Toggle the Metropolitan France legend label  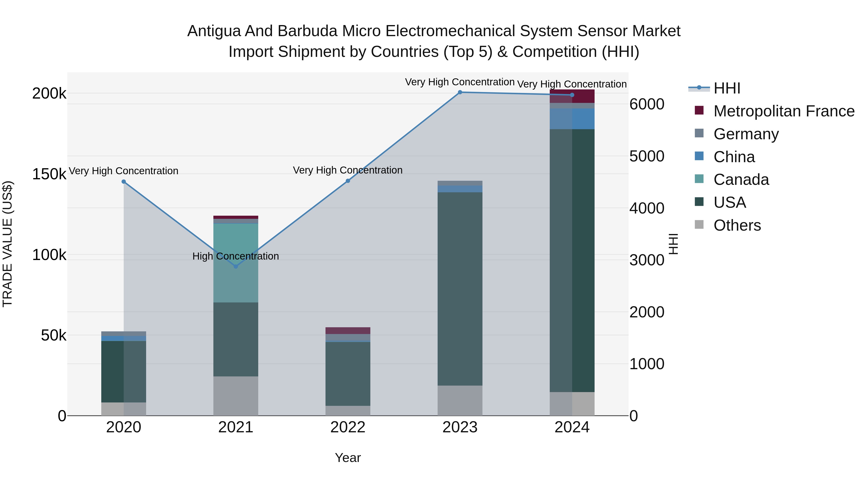coord(784,111)
